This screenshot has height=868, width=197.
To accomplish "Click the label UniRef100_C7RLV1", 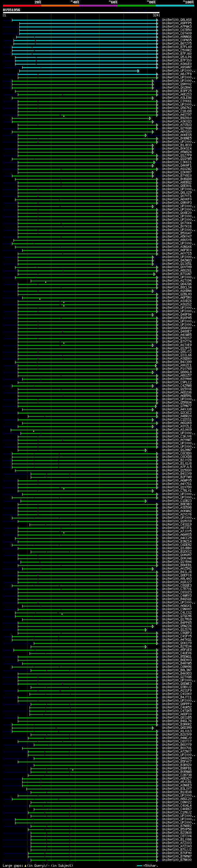I will tap(177, 491).
